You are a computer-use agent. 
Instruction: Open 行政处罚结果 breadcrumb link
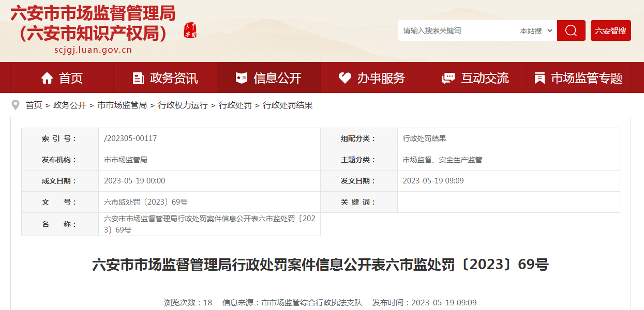(x=288, y=105)
